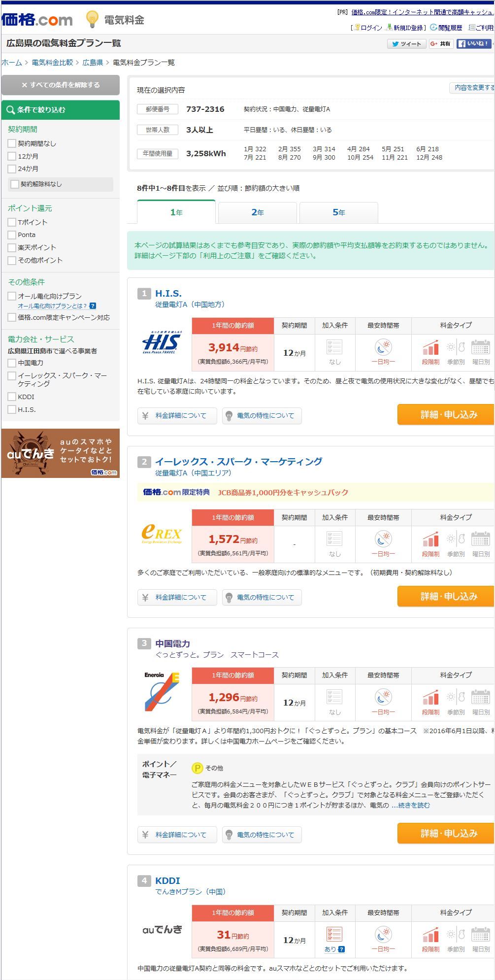Viewport: 495px width, 980px height.
Task: Click the Twitter ツイート button
Action: pyautogui.click(x=406, y=44)
